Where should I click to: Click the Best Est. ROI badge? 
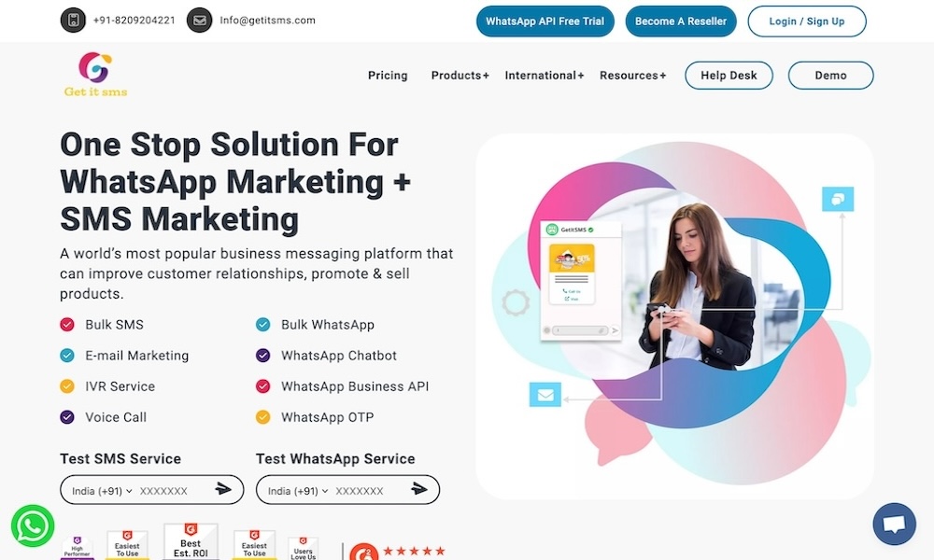pos(191,540)
